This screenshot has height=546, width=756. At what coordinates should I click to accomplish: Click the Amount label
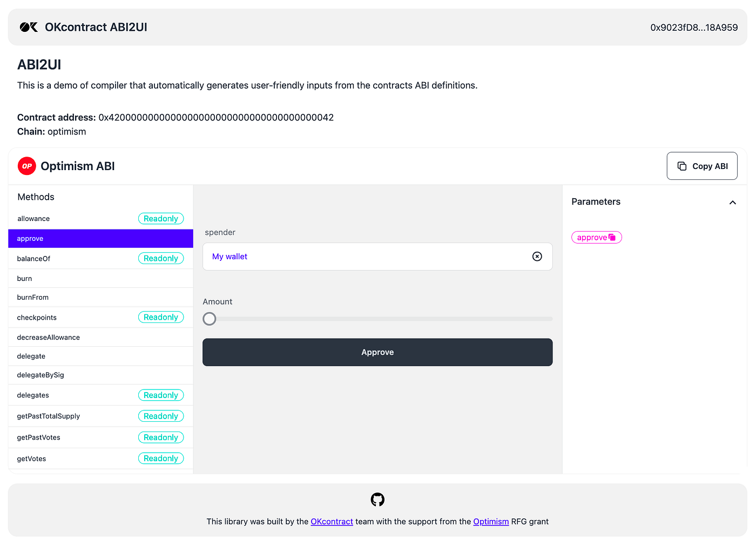(218, 302)
